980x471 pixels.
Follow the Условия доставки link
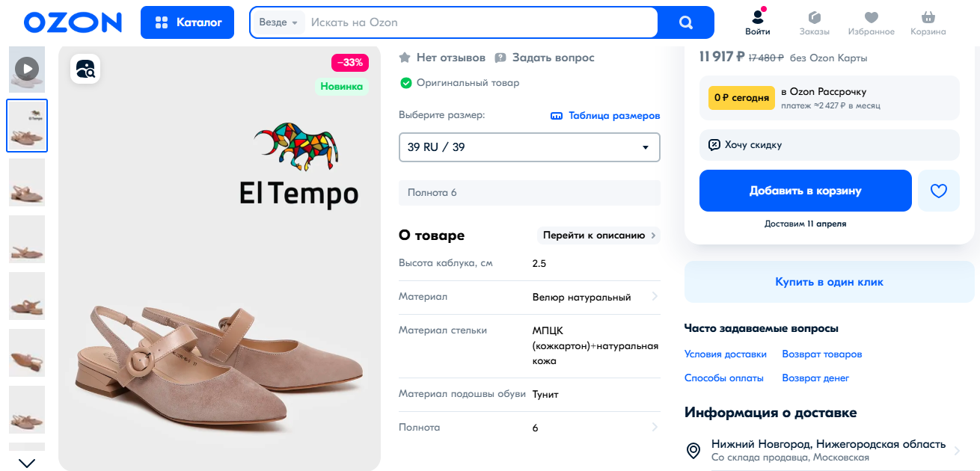point(726,354)
